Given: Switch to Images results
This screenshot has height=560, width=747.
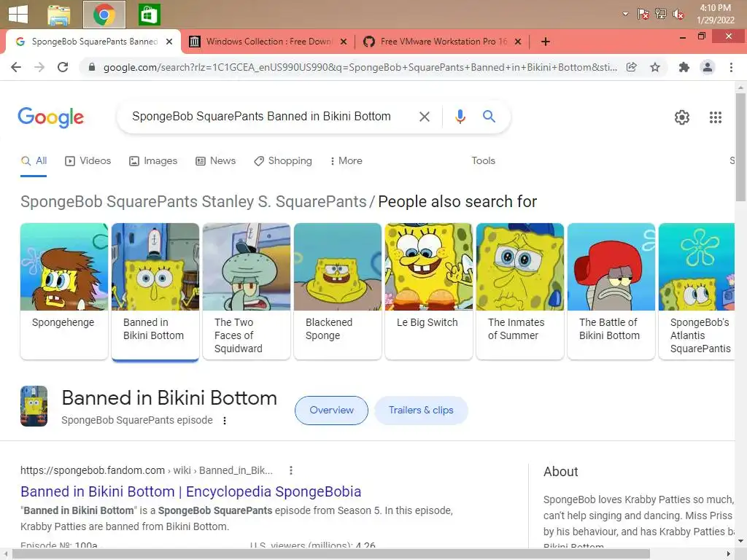Looking at the screenshot, I should click(x=153, y=161).
